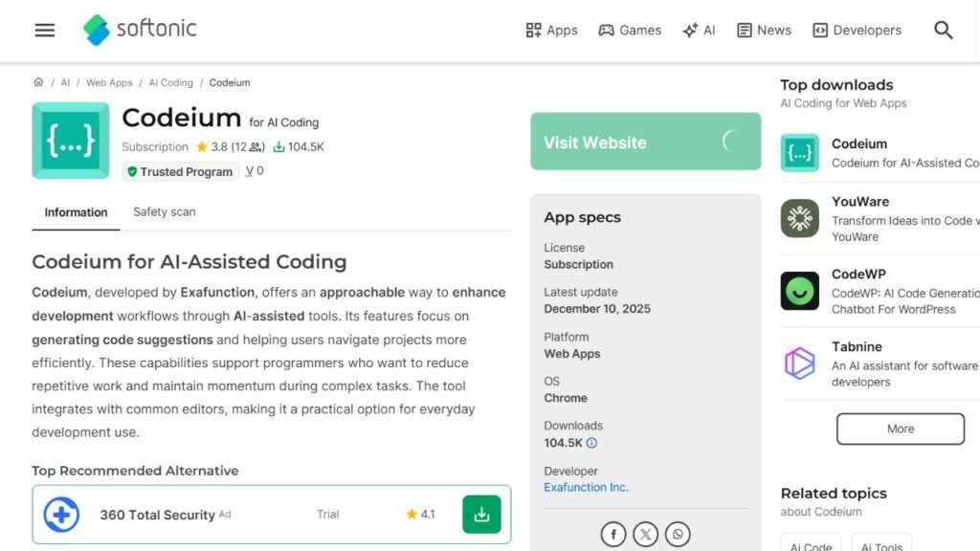Share on X (Twitter)
This screenshot has width=980, height=551.
pyautogui.click(x=645, y=534)
